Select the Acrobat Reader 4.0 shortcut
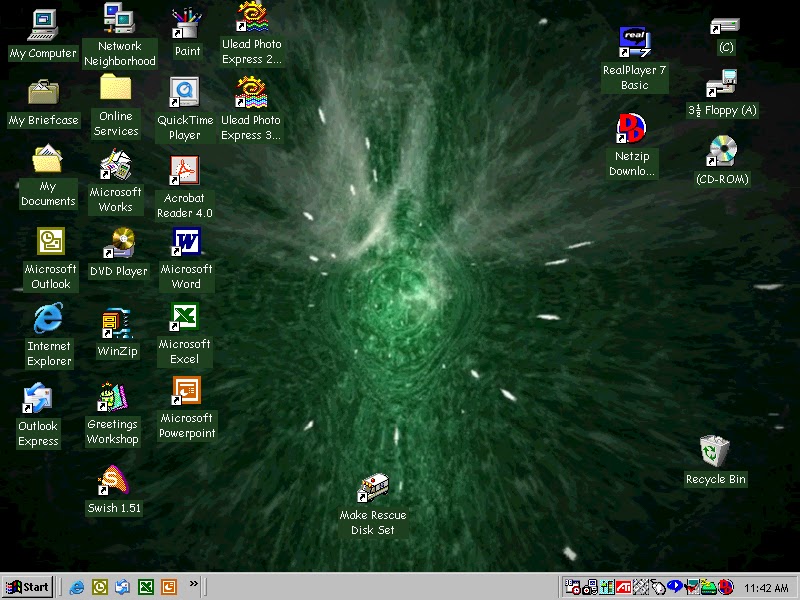Viewport: 800px width, 600px height. click(185, 188)
